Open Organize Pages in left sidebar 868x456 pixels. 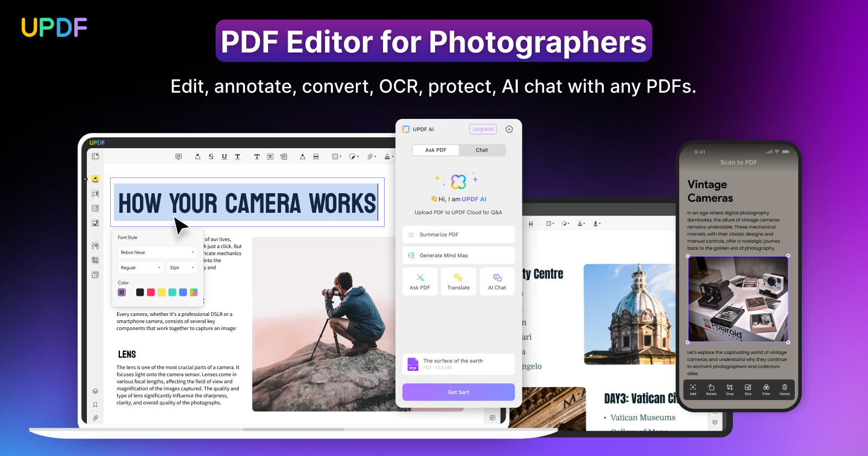95,246
